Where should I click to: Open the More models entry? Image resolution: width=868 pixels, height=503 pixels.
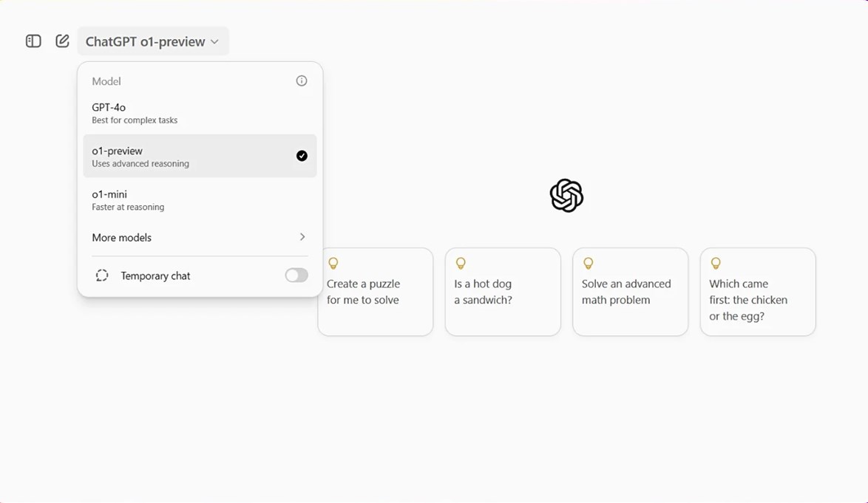point(200,237)
